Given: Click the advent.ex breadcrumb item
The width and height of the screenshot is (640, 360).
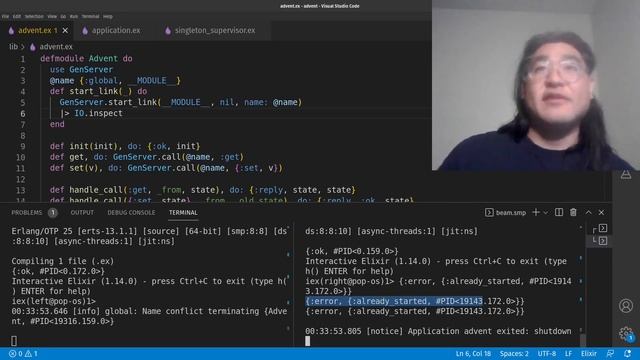Looking at the screenshot, I should point(56,47).
